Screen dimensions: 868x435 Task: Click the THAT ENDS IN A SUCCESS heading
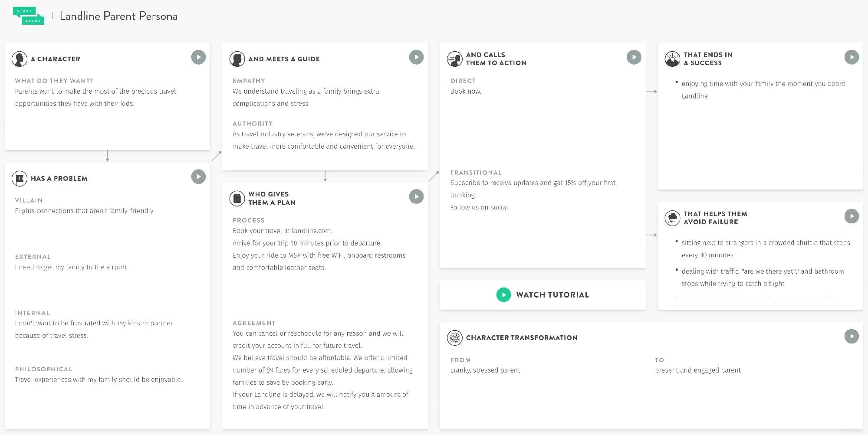[708, 59]
